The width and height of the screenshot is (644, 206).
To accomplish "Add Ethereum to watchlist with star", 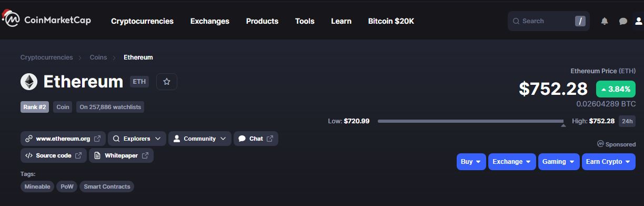I will click(167, 82).
